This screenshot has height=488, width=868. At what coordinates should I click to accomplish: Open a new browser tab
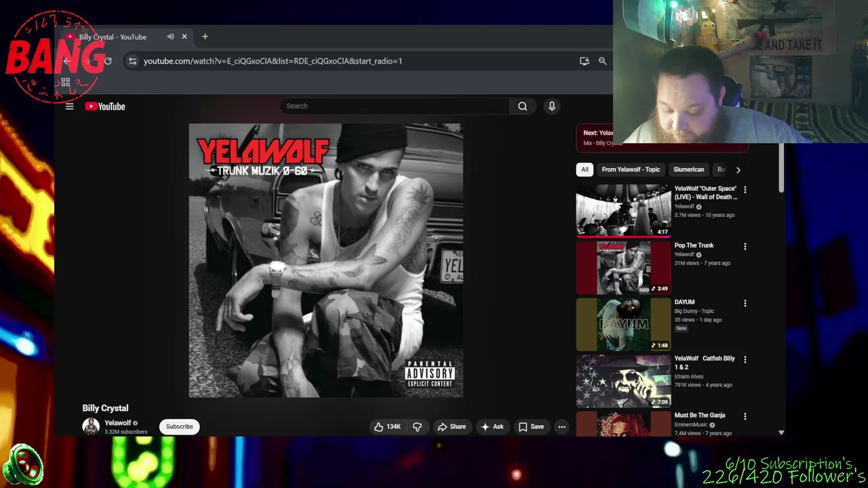click(205, 37)
